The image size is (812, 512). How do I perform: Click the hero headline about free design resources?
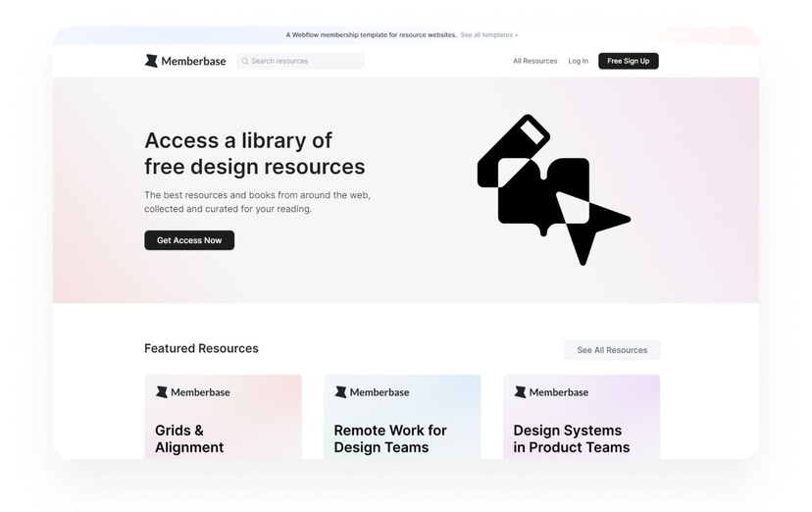pyautogui.click(x=254, y=153)
